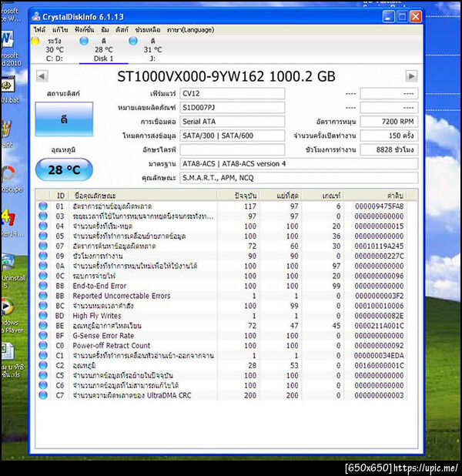
Task: Click the rotation rate field 7200 RPM
Action: (x=389, y=122)
